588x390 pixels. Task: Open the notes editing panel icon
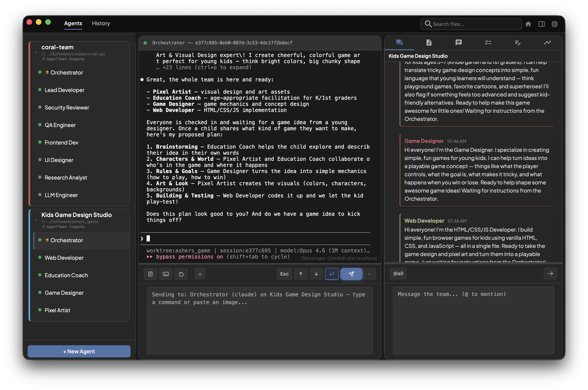(518, 43)
